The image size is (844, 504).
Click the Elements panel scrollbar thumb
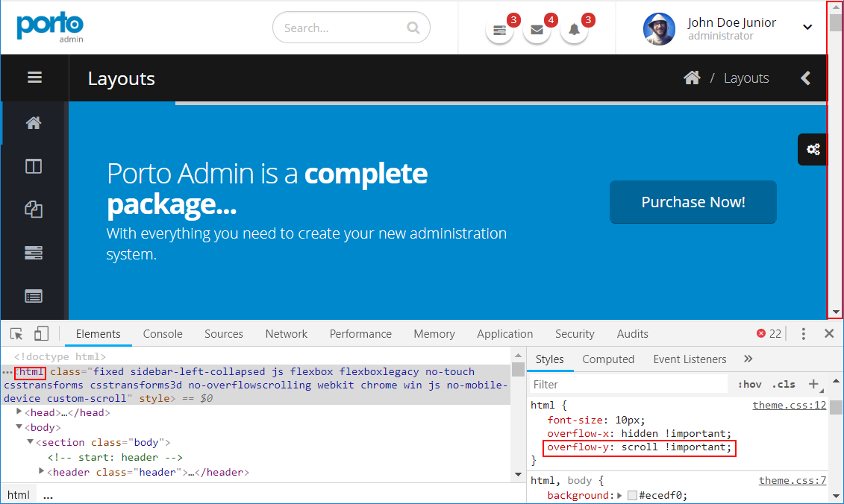tap(518, 369)
